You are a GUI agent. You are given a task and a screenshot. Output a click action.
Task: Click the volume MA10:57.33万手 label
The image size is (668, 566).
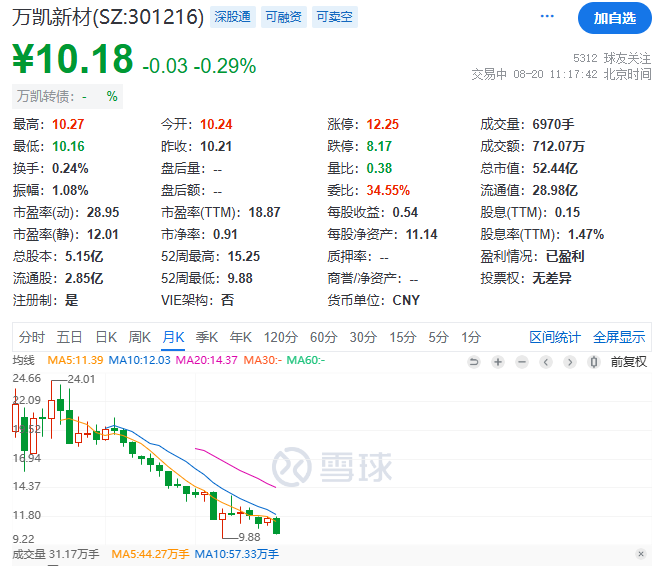(x=236, y=554)
